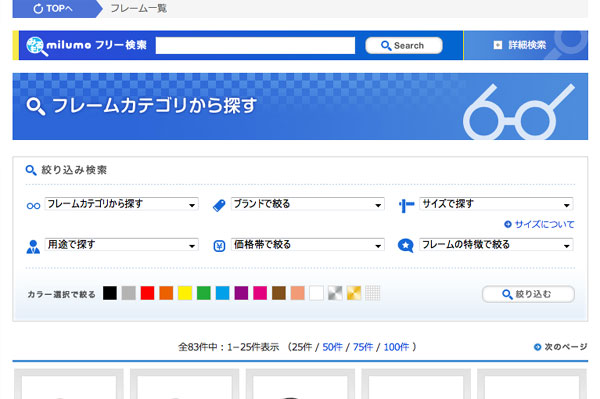
Task: Select the gold metallic color swatch
Action: (x=354, y=293)
